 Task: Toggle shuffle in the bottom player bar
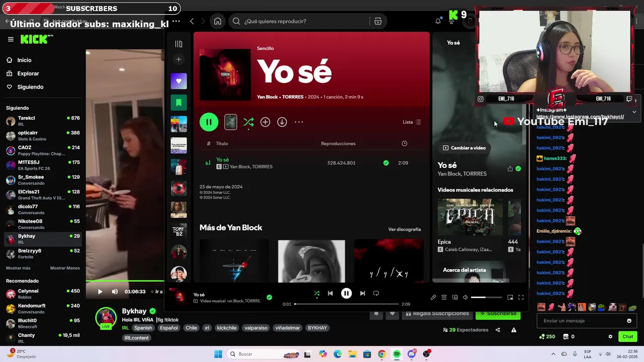point(316,293)
